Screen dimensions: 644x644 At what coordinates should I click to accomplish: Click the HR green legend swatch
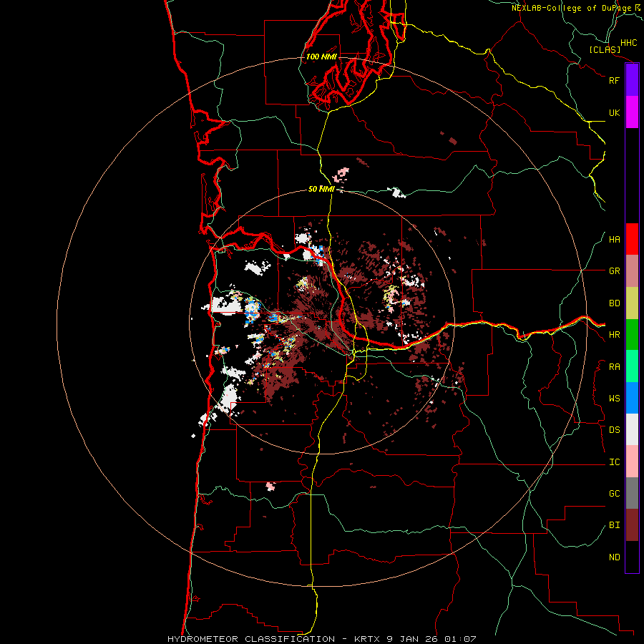[632, 335]
